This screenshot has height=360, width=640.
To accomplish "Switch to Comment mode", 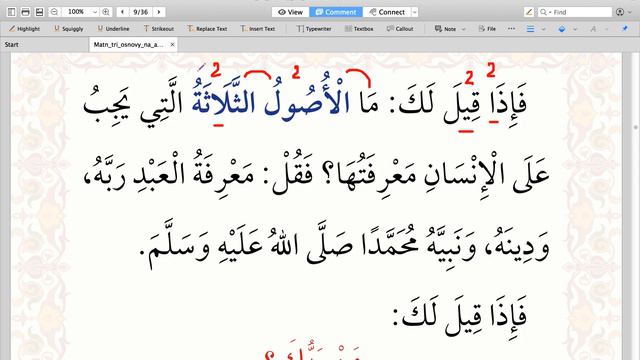I will tap(336, 12).
